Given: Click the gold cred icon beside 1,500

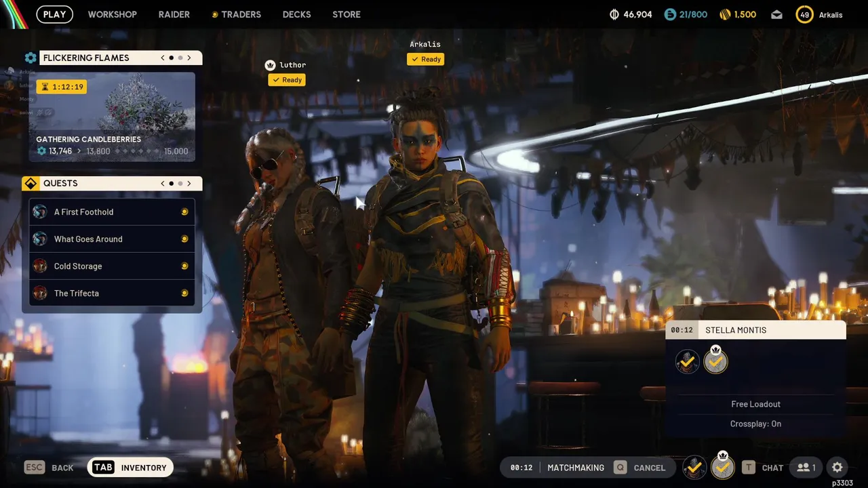Looking at the screenshot, I should click(x=725, y=14).
